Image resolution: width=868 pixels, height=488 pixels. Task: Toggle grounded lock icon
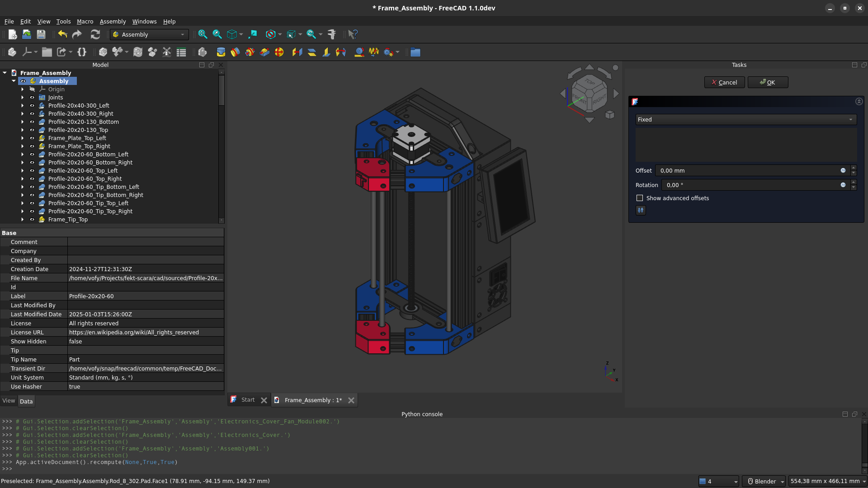[x=203, y=52]
